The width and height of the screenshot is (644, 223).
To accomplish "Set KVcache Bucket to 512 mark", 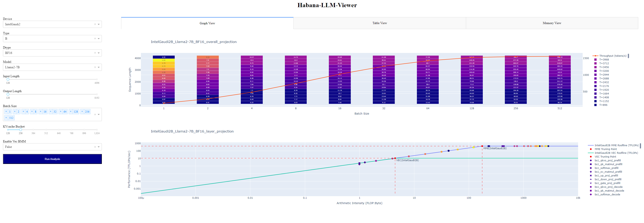I will point(46,130).
